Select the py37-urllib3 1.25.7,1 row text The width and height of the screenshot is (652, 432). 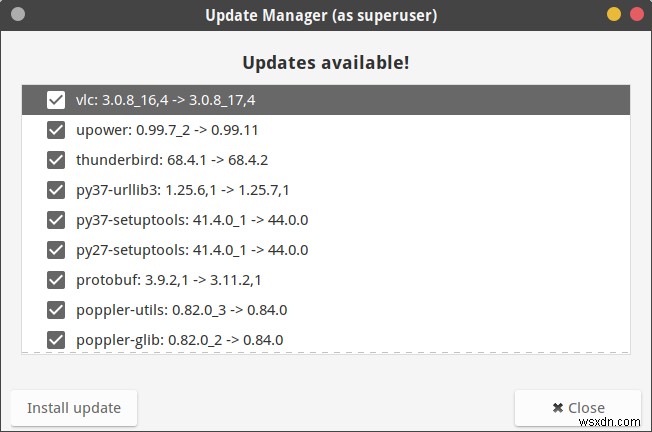[183, 190]
